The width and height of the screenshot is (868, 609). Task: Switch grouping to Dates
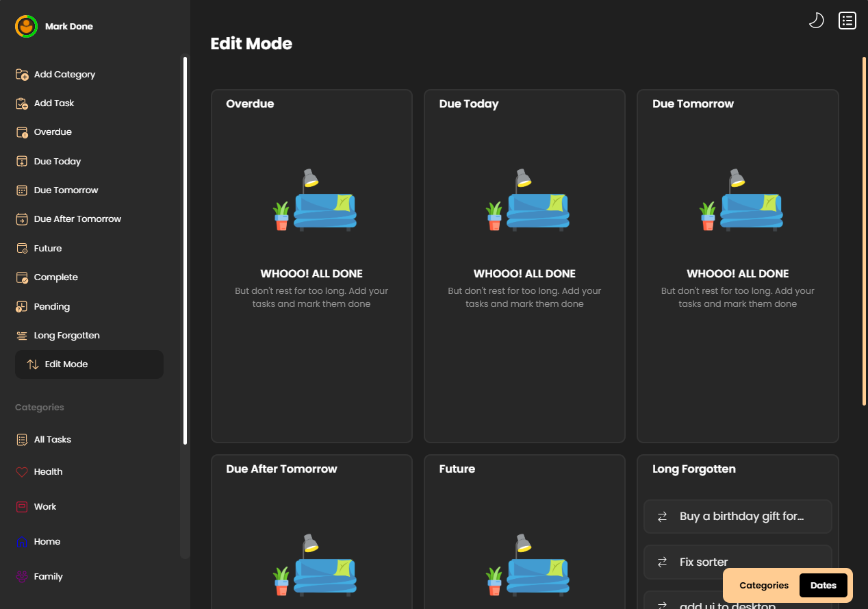(x=824, y=586)
